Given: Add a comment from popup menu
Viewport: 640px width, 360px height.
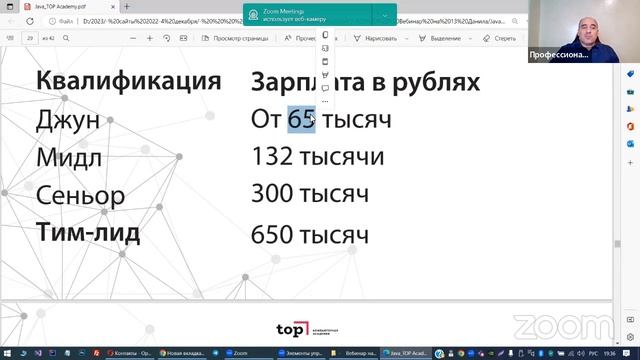Looking at the screenshot, I should (325, 88).
